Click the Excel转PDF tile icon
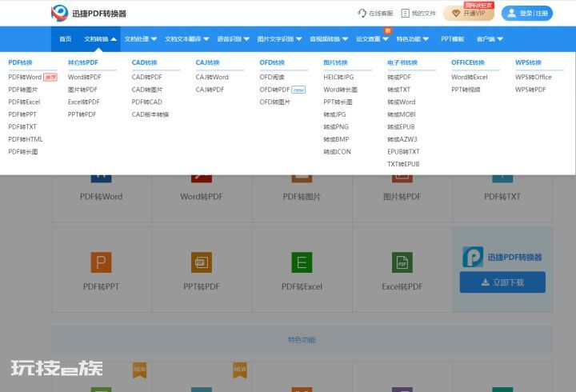This screenshot has width=576, height=392. point(402,262)
